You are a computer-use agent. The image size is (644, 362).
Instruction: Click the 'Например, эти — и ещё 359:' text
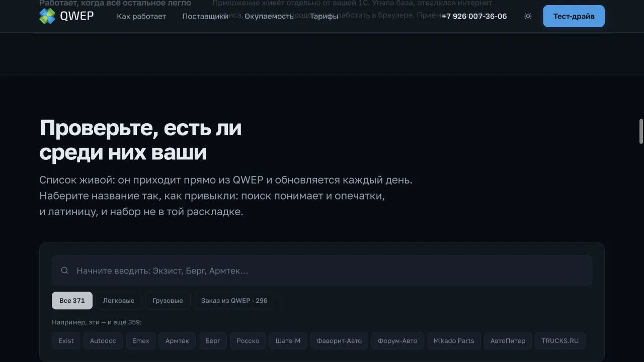click(97, 322)
